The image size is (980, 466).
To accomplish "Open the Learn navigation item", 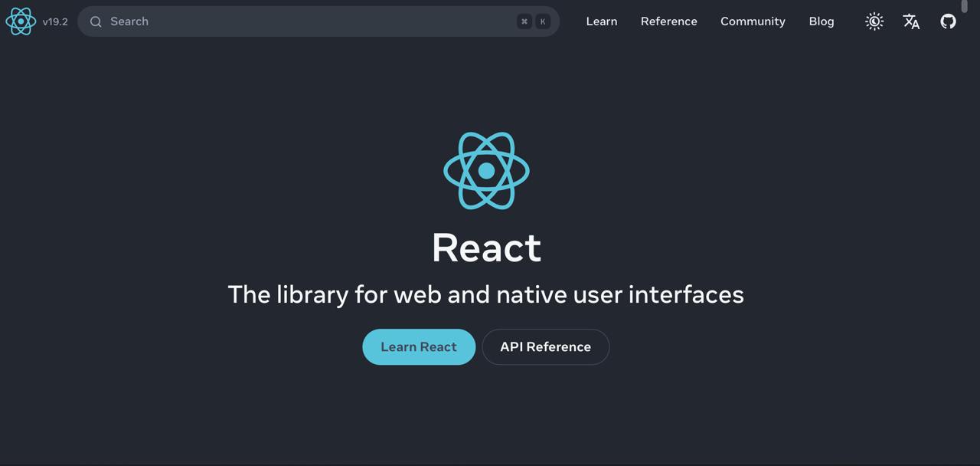I will 602,21.
